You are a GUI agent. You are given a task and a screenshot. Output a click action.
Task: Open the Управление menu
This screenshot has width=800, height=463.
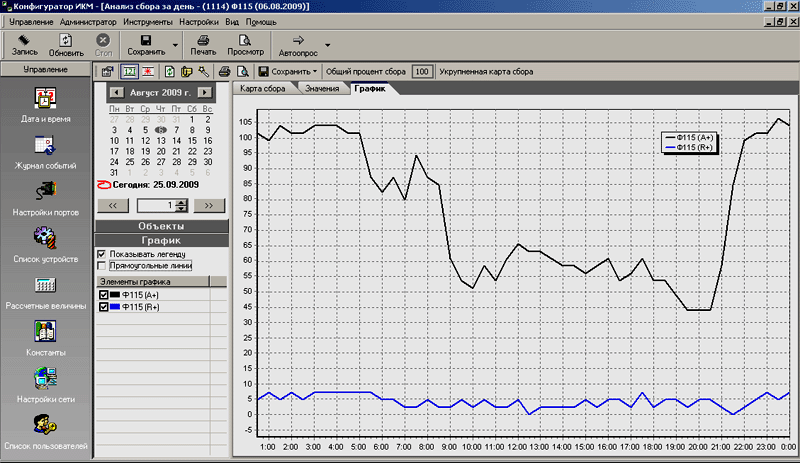coord(31,22)
